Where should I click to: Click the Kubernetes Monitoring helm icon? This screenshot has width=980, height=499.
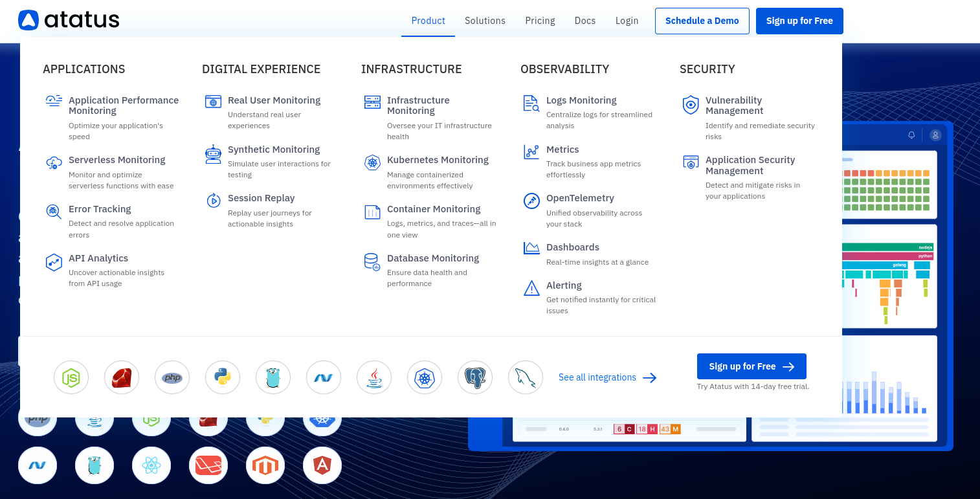pos(372,162)
